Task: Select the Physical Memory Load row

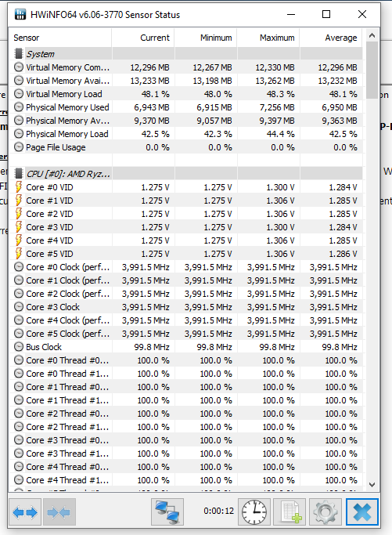Action: 186,134
